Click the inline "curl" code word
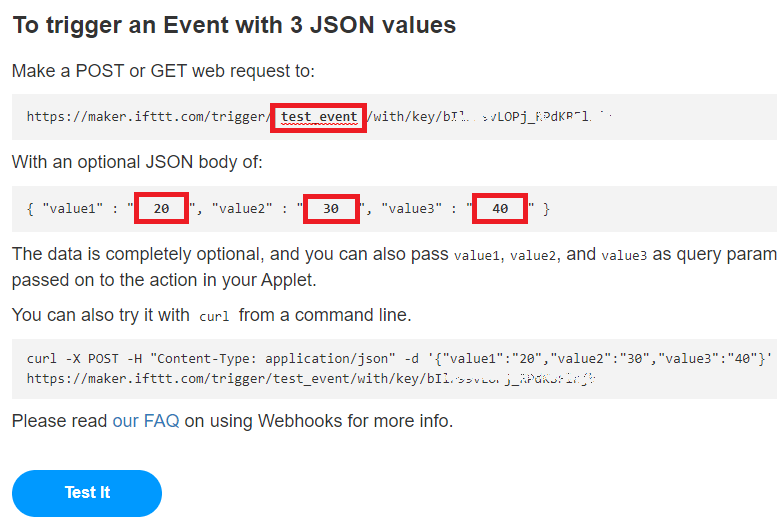 215,317
